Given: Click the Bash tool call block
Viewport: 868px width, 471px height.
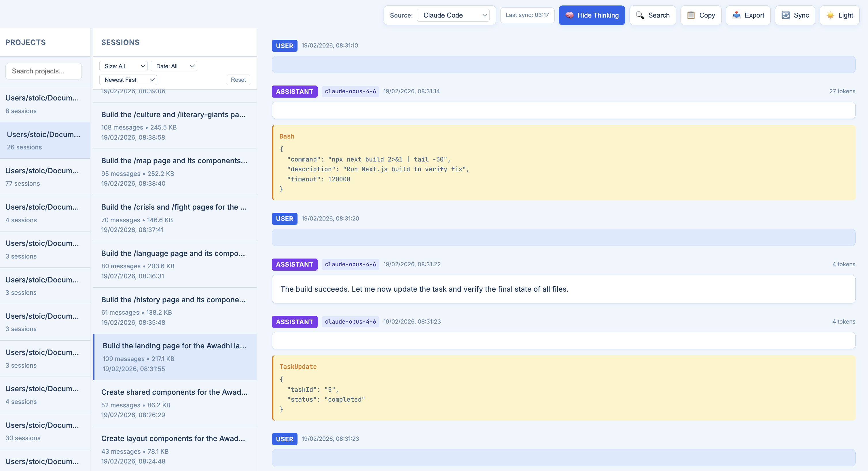Looking at the screenshot, I should point(563,163).
